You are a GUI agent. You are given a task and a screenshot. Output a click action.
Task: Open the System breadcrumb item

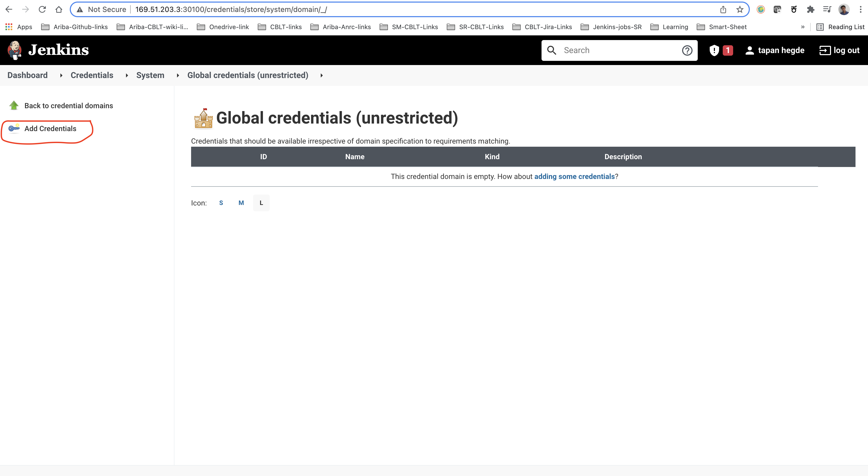150,75
